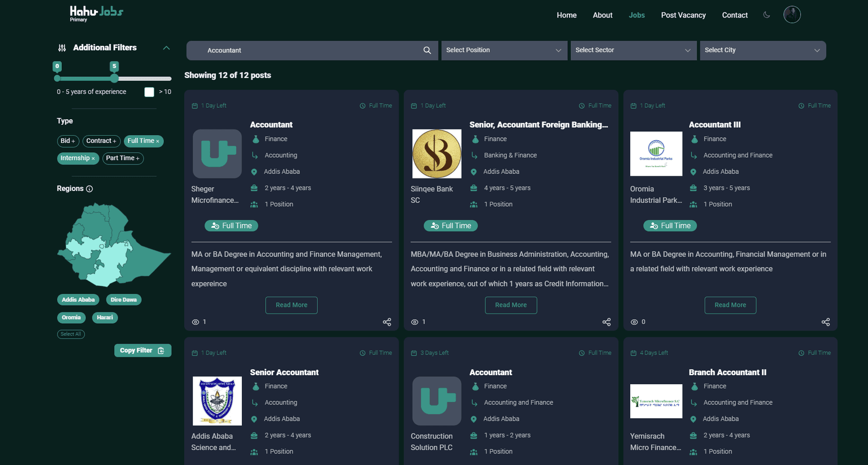Open Post Vacancy page
This screenshot has height=465, width=868.
click(x=683, y=15)
